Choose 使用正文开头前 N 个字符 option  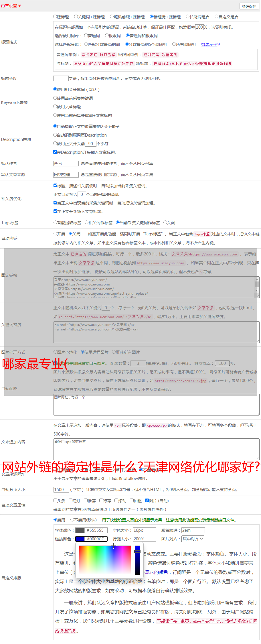[x=55, y=143]
